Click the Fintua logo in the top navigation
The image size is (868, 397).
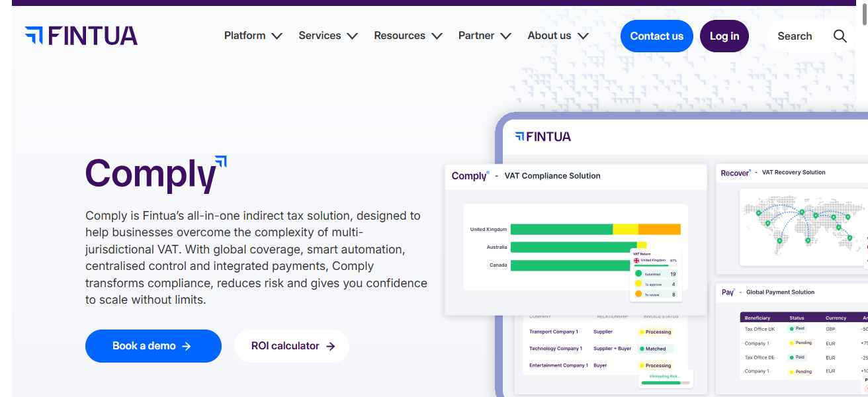point(81,36)
